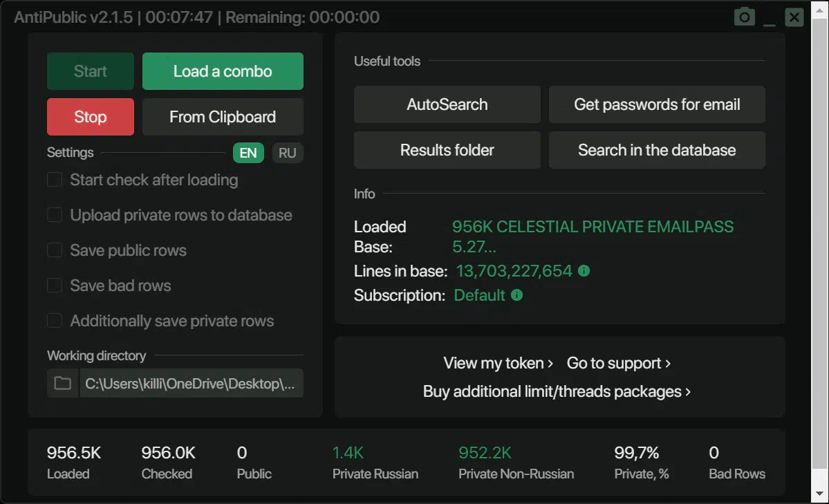Click the vertical scrollbar thumb

point(819,243)
